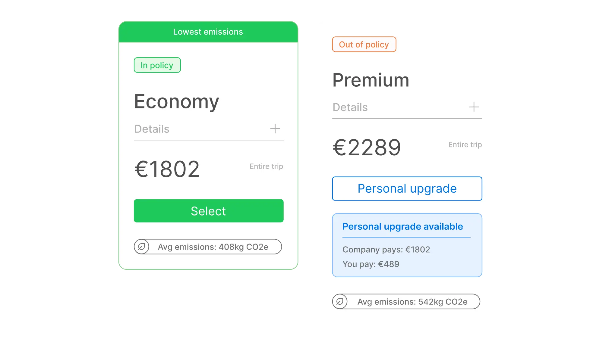Click the leaf icon on Premium emissions
Screen dimensions: 615x364
click(340, 302)
